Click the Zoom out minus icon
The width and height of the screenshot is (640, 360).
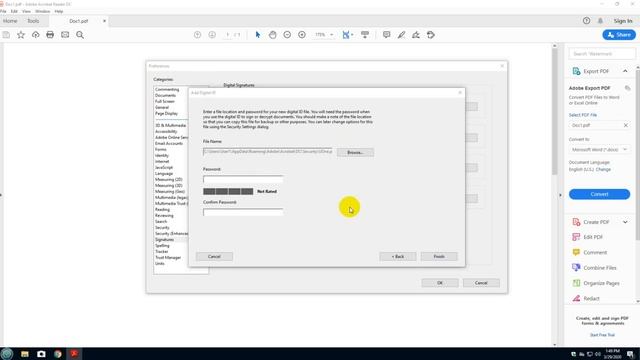point(287,35)
